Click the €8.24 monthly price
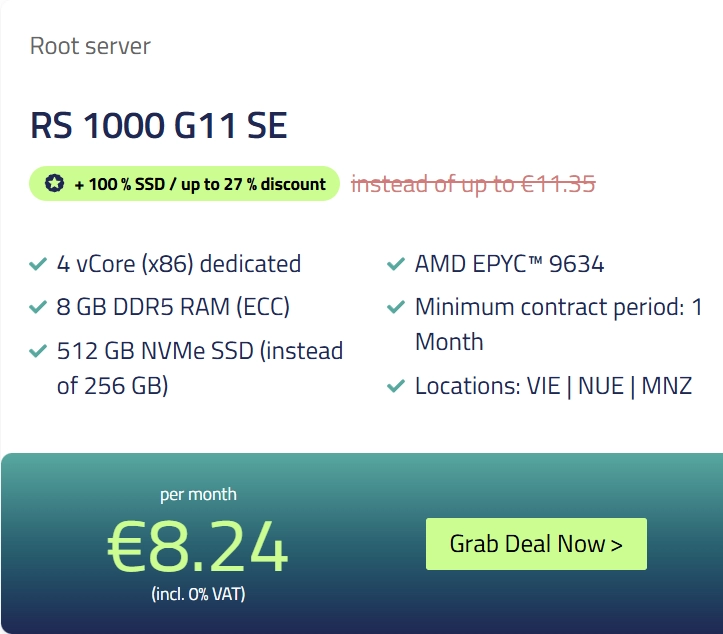 point(198,545)
